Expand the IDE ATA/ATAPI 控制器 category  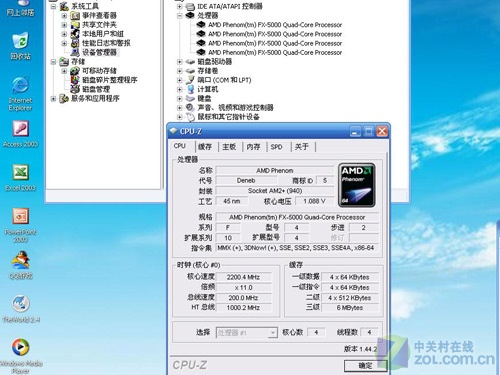[179, 6]
